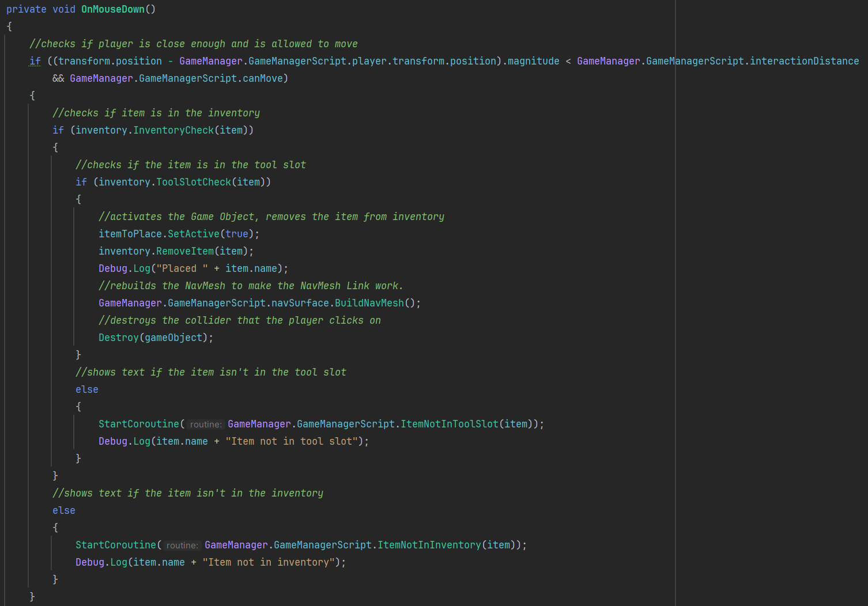Click 'canMove' on the continuation line
Image resolution: width=868 pixels, height=606 pixels.
tap(263, 78)
